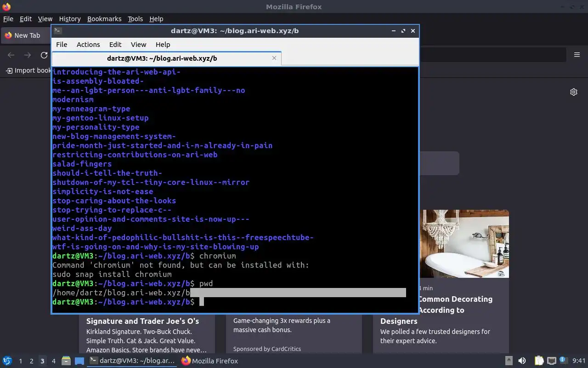Click Import bookmarks in Firefox bookmarks bar
This screenshot has width=588, height=368.
point(28,70)
